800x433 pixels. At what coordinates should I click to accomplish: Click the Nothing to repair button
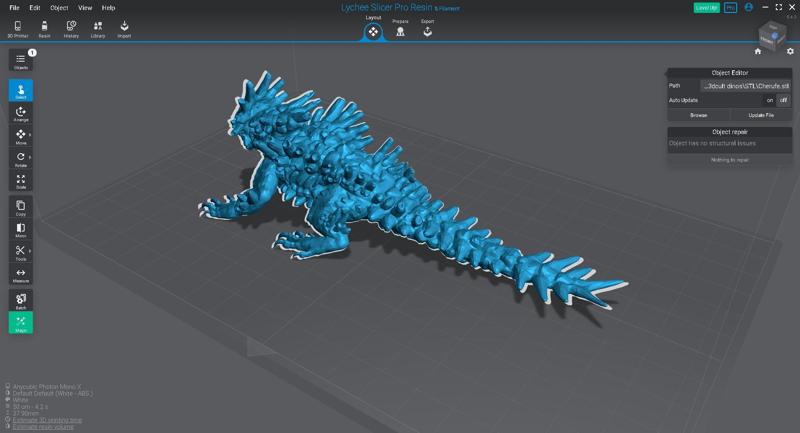point(730,160)
